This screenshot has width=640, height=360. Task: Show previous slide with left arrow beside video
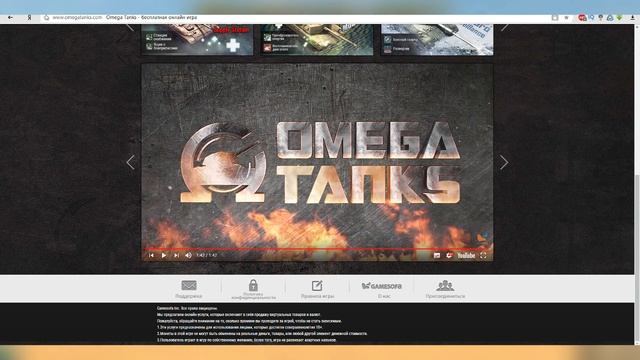131,162
